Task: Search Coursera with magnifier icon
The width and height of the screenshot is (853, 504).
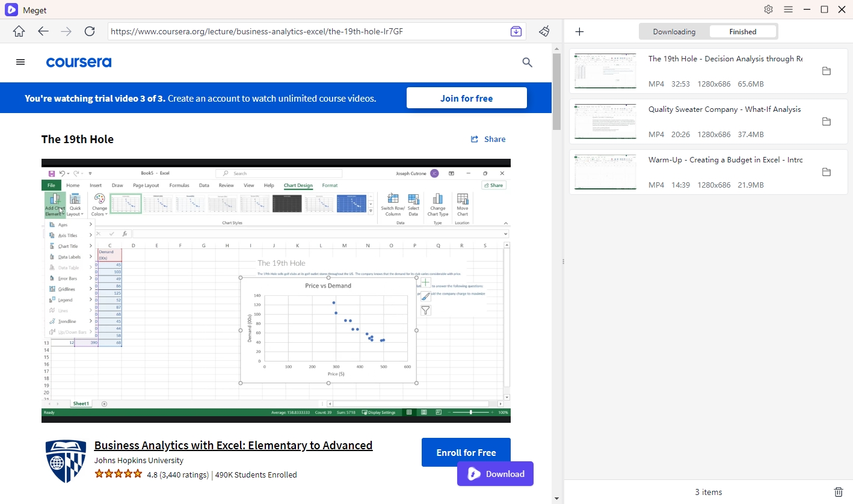Action: pos(528,62)
